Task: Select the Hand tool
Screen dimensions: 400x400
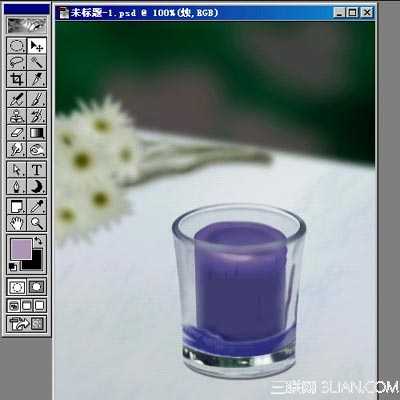Action: pyautogui.click(x=17, y=223)
